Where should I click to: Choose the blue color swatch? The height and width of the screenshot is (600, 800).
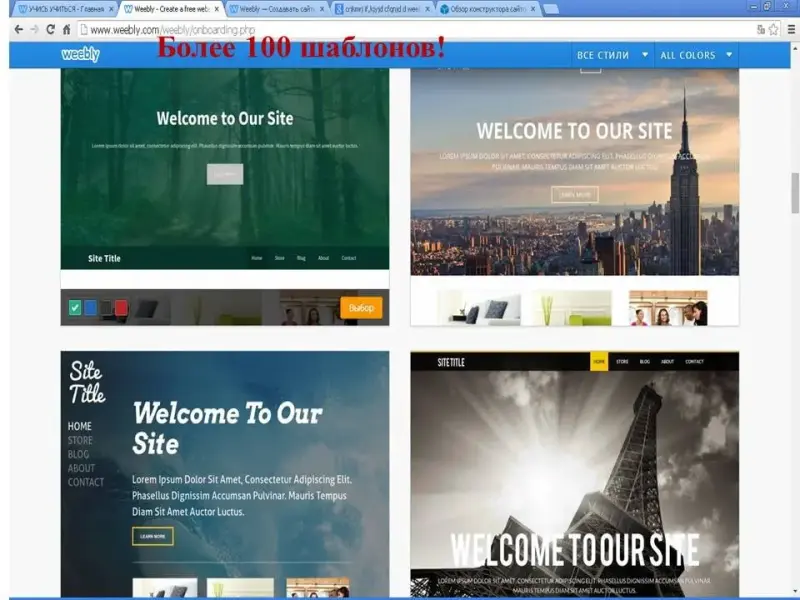click(x=90, y=308)
